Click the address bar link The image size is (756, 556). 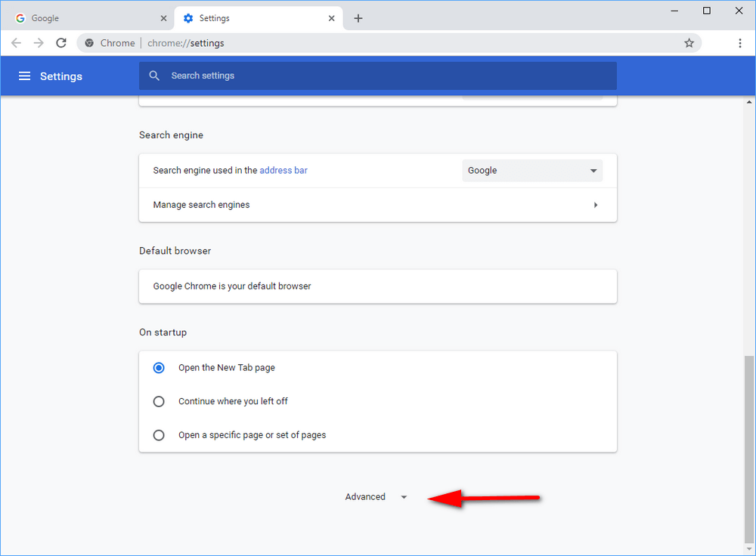(283, 171)
